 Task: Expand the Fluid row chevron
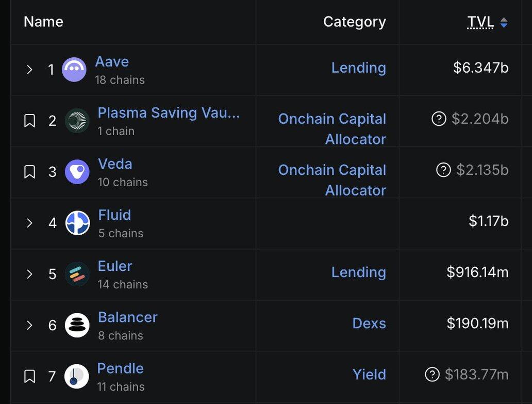click(29, 223)
